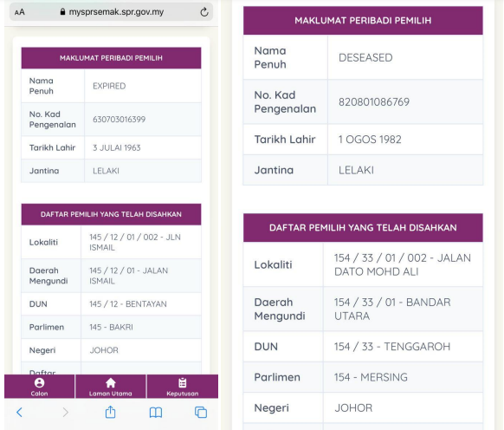The image size is (504, 430).
Task: Open Safari bookmarks book icon
Action: 156,413
